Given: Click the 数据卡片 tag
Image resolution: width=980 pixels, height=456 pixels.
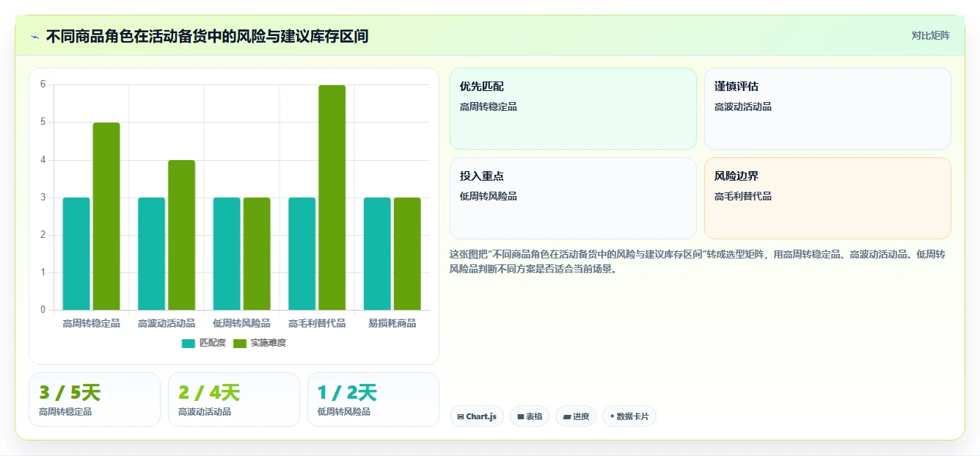Looking at the screenshot, I should tap(629, 416).
